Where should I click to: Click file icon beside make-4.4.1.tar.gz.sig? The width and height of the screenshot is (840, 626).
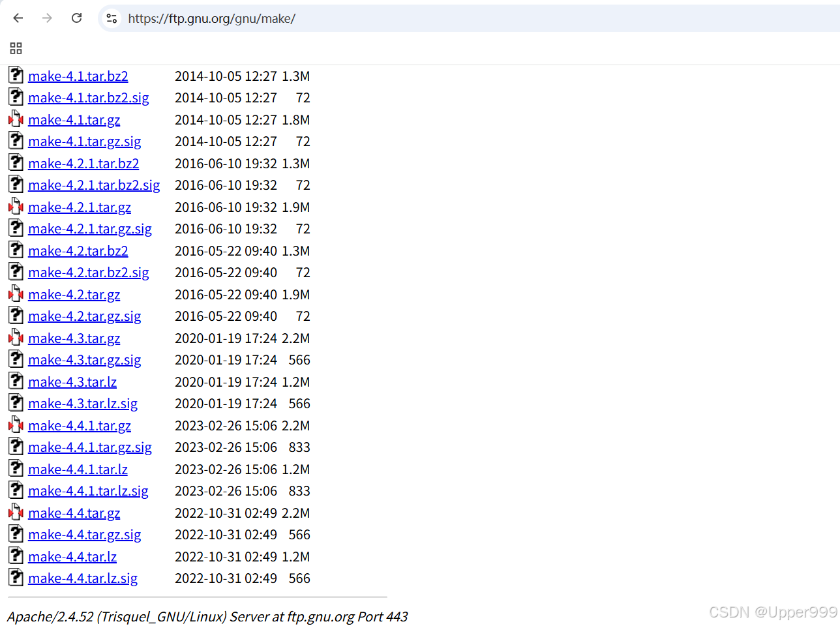16,446
